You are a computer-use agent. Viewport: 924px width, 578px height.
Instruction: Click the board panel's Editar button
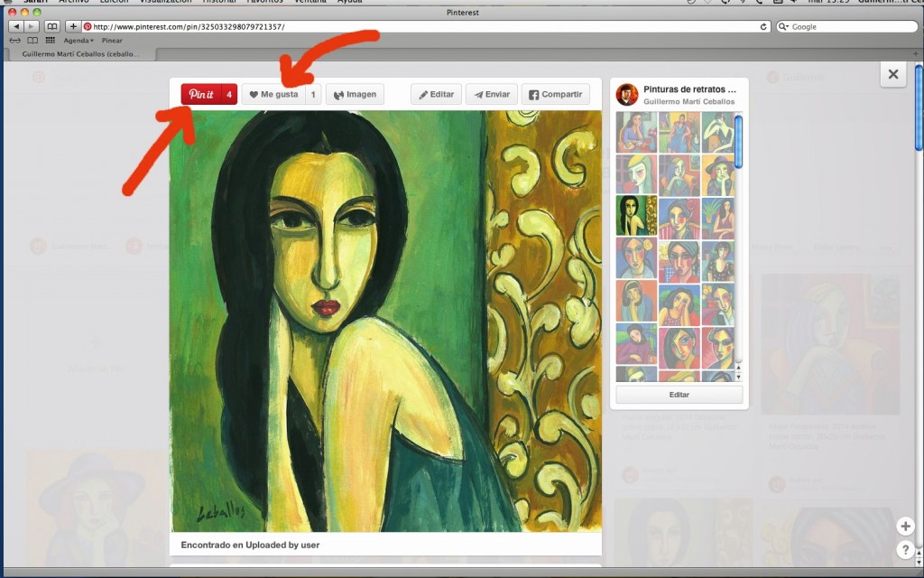[x=679, y=395]
